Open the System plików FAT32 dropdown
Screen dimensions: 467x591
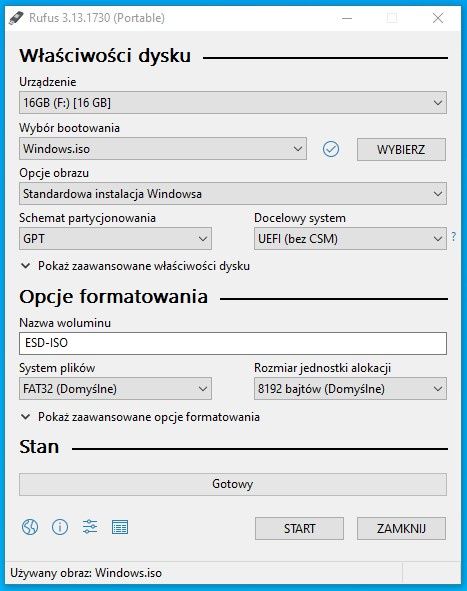tap(115, 389)
